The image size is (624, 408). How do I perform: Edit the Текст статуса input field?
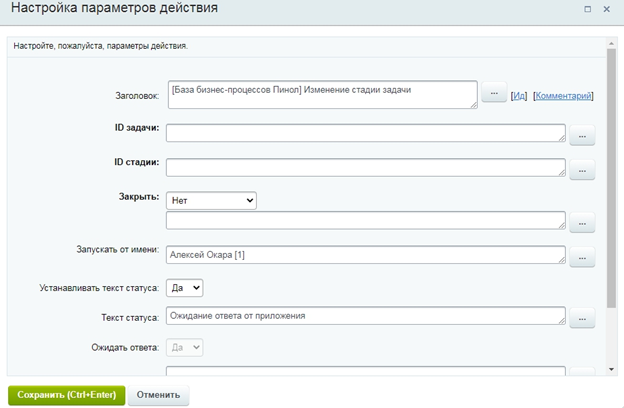pyautogui.click(x=365, y=317)
